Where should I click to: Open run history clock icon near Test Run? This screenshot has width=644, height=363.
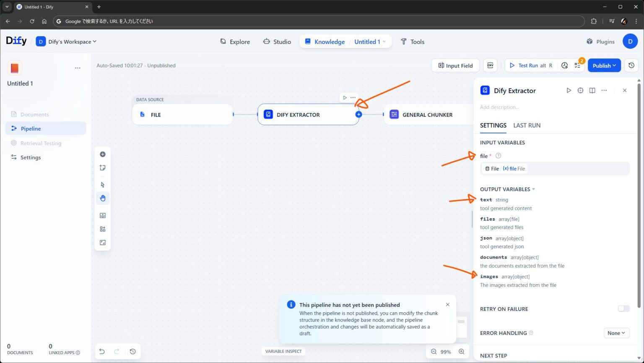(x=564, y=65)
